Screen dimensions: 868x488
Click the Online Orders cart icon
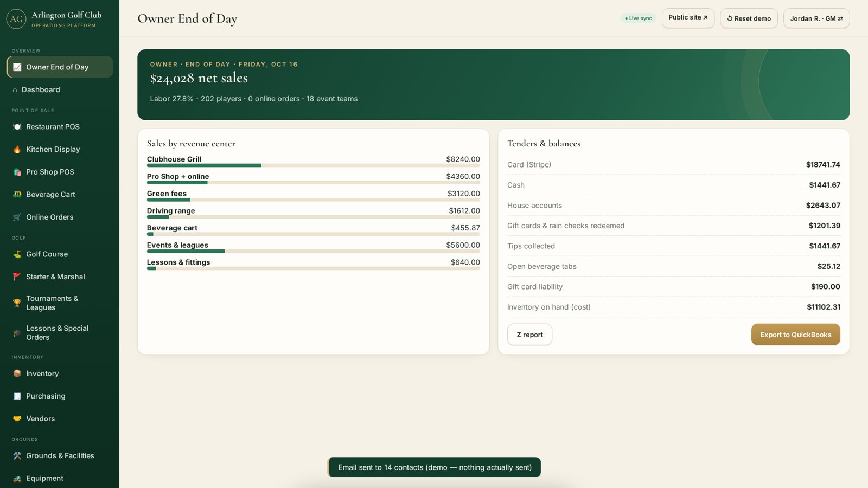[17, 217]
